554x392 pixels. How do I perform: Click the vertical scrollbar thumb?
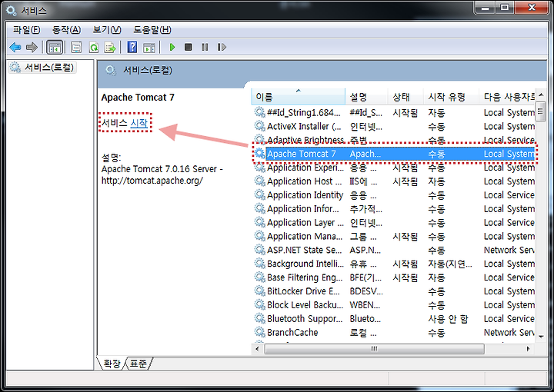pos(541,111)
